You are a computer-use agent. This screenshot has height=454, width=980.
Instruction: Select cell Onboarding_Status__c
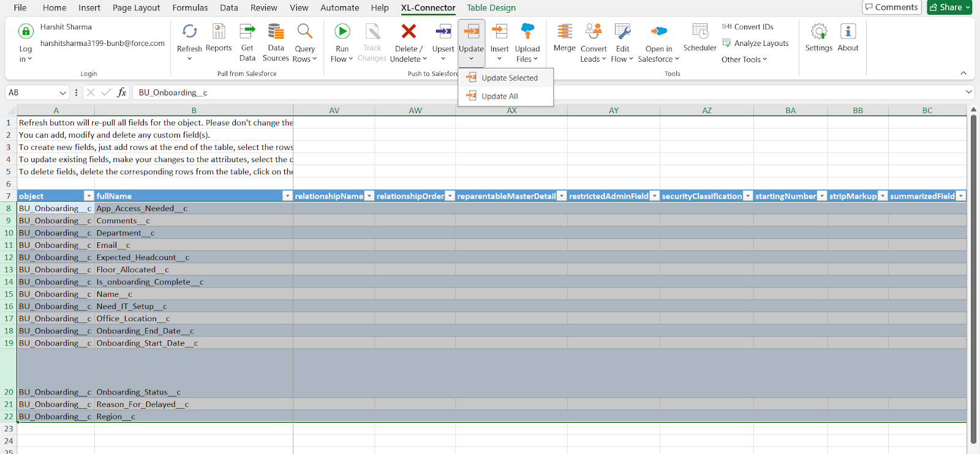pos(194,373)
